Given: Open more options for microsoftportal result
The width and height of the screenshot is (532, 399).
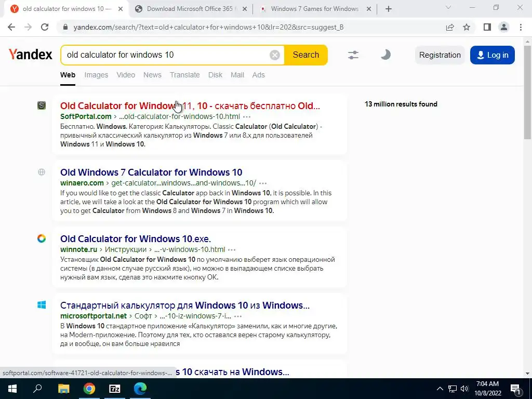Looking at the screenshot, I should (238, 316).
